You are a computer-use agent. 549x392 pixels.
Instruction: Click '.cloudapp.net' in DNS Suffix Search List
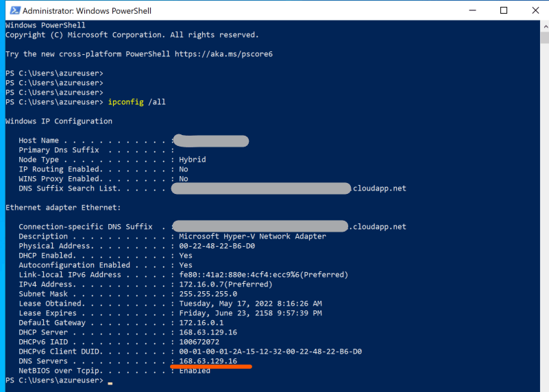tap(380, 188)
